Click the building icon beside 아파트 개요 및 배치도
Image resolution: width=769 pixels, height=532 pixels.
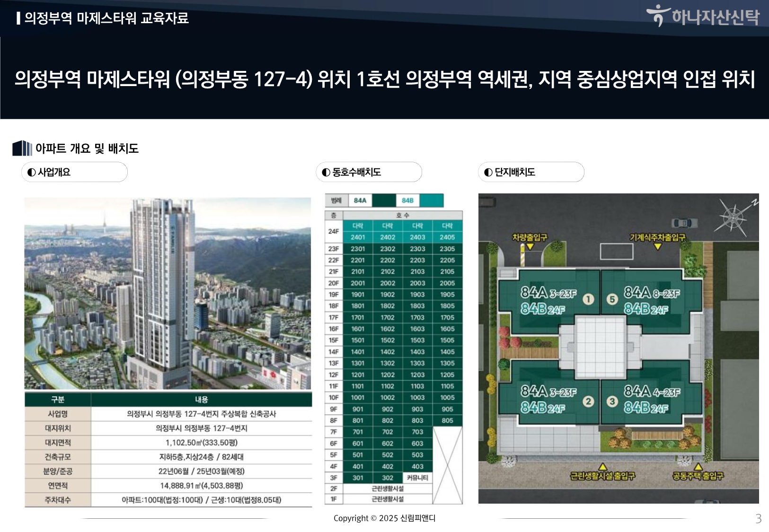pos(22,148)
